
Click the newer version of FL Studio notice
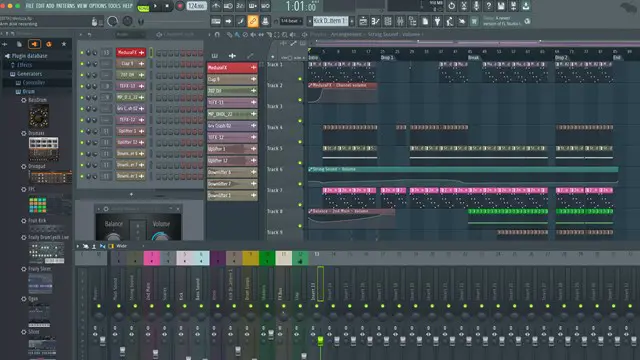pyautogui.click(x=502, y=21)
